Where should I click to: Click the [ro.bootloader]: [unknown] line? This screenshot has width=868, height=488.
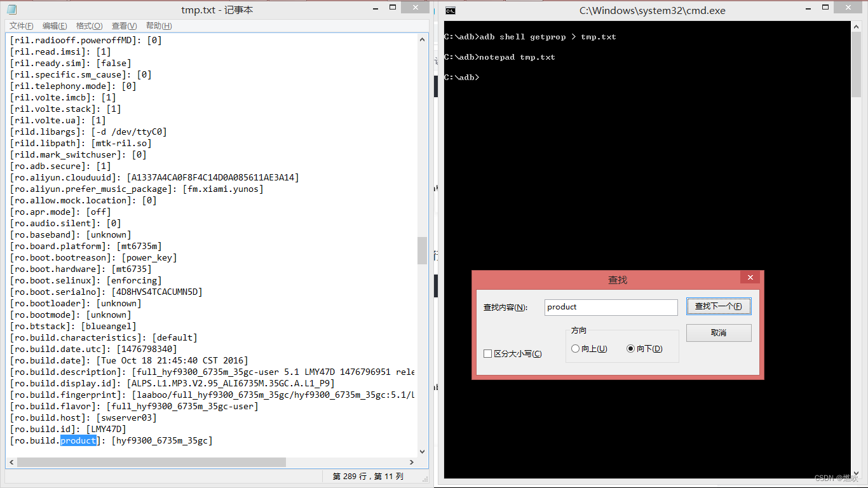click(x=76, y=303)
